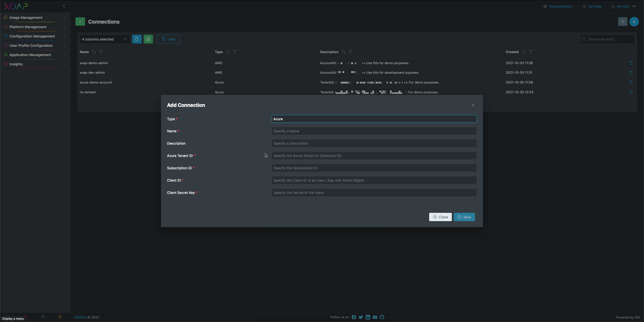Open the Get Help link
The image size is (644, 322).
(x=592, y=6)
